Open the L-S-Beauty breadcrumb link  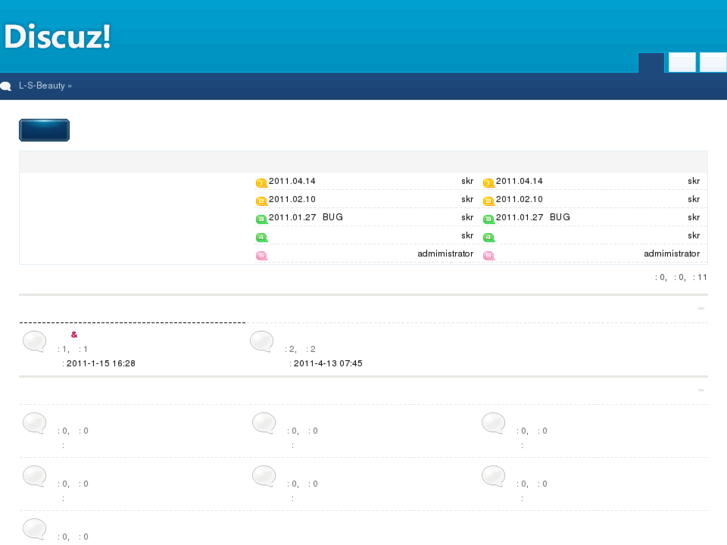(42, 86)
